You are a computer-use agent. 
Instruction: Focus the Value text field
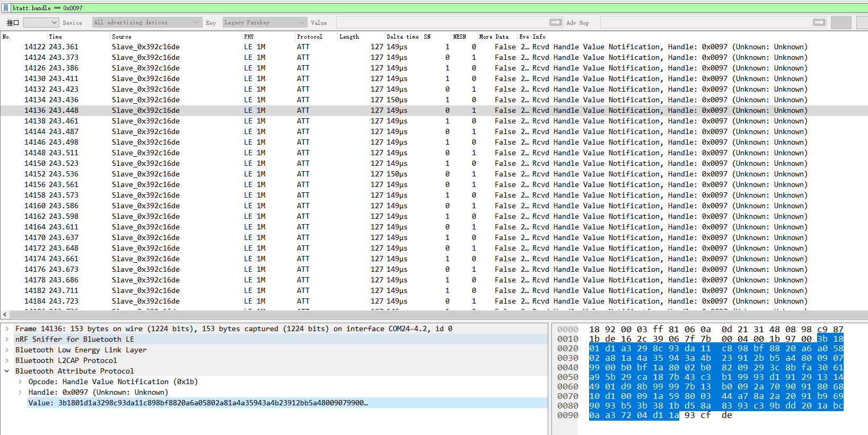tap(443, 22)
